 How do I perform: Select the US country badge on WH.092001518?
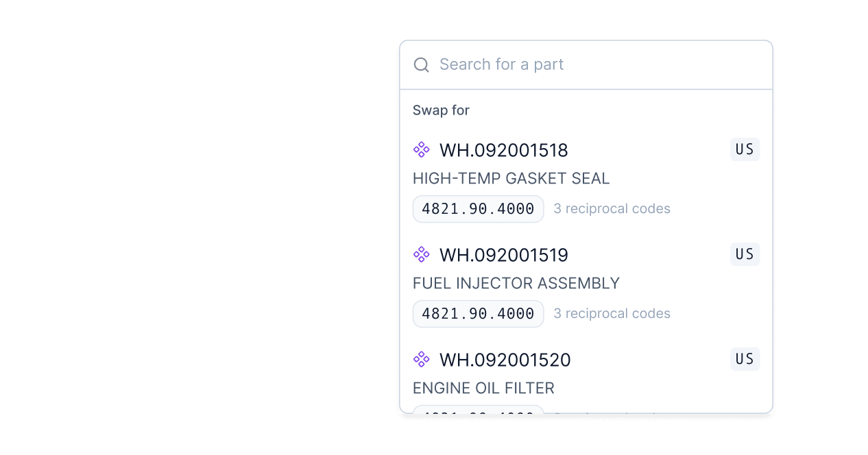click(745, 149)
